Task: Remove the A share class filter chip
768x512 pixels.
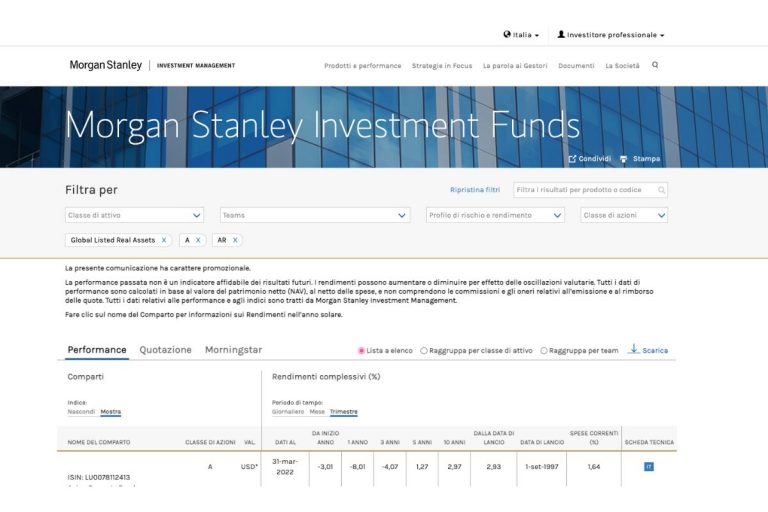Action: (x=198, y=240)
